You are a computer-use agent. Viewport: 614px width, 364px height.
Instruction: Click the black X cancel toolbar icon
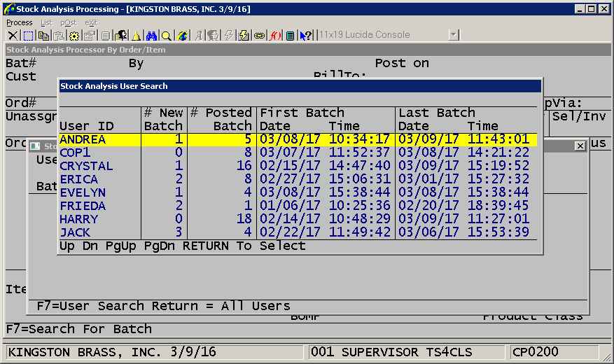point(13,36)
